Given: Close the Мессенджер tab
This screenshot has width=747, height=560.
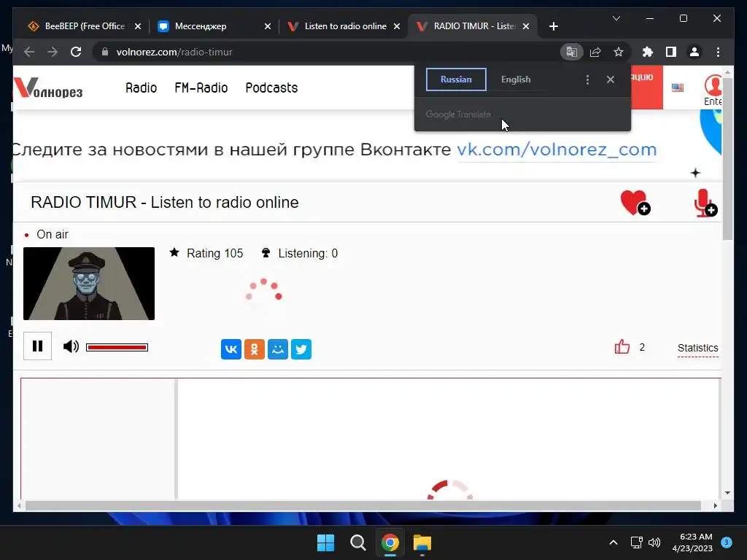Looking at the screenshot, I should coord(268,26).
